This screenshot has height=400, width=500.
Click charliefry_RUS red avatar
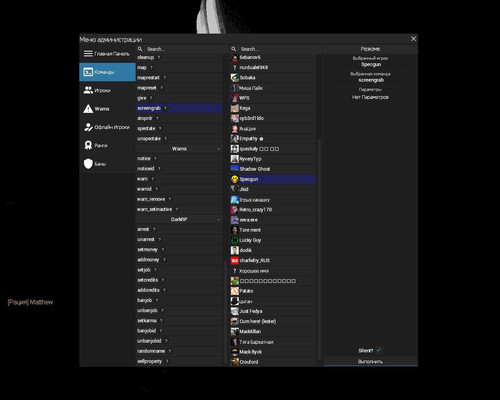click(x=235, y=260)
